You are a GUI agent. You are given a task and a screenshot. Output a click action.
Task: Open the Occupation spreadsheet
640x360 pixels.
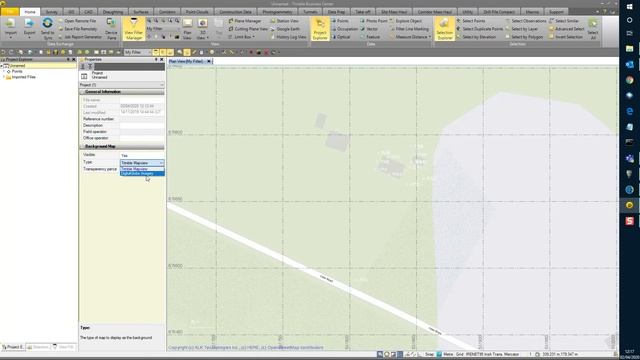click(344, 29)
